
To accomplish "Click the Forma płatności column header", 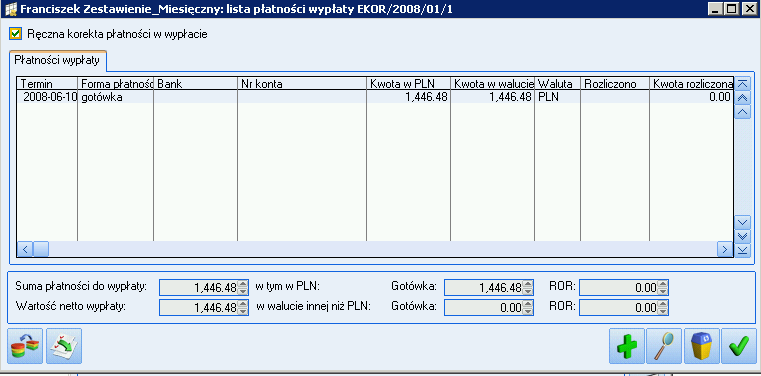I will pos(116,83).
